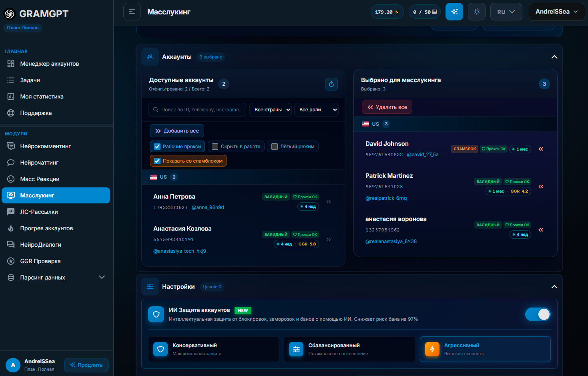The image size is (588, 376).
Task: Open the Нейрочаттинг module
Action: (x=56, y=163)
